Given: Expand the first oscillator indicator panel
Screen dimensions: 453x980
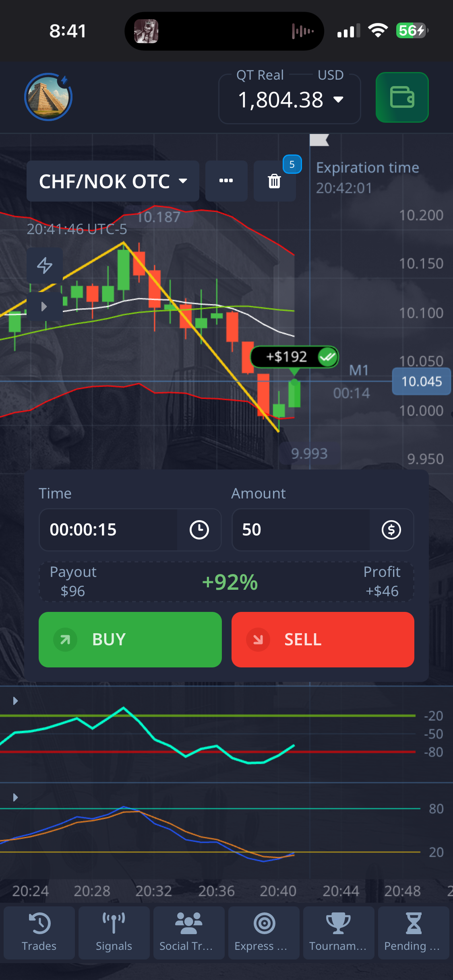Looking at the screenshot, I should click(x=15, y=701).
